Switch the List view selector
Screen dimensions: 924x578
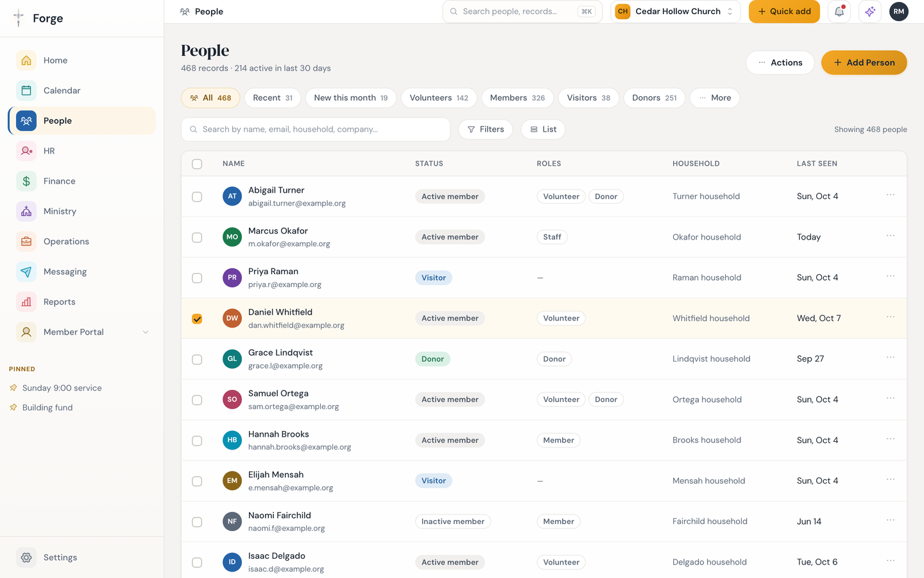[543, 129]
